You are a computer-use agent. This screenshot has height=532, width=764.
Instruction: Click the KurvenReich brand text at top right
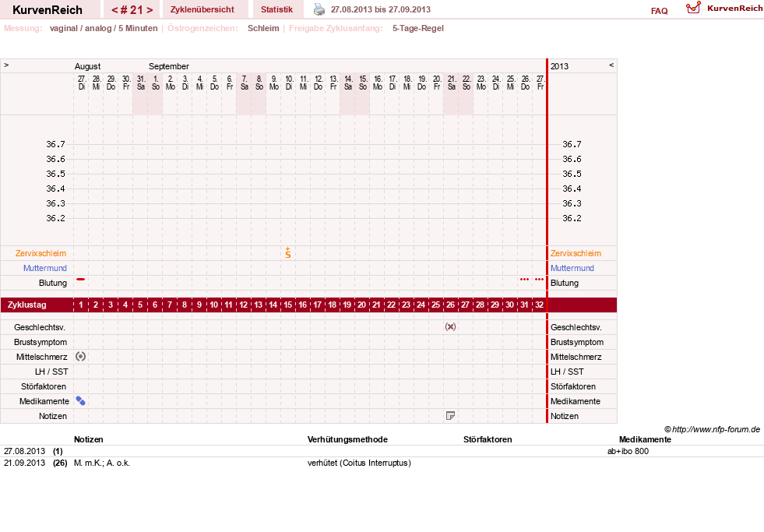tap(734, 9)
